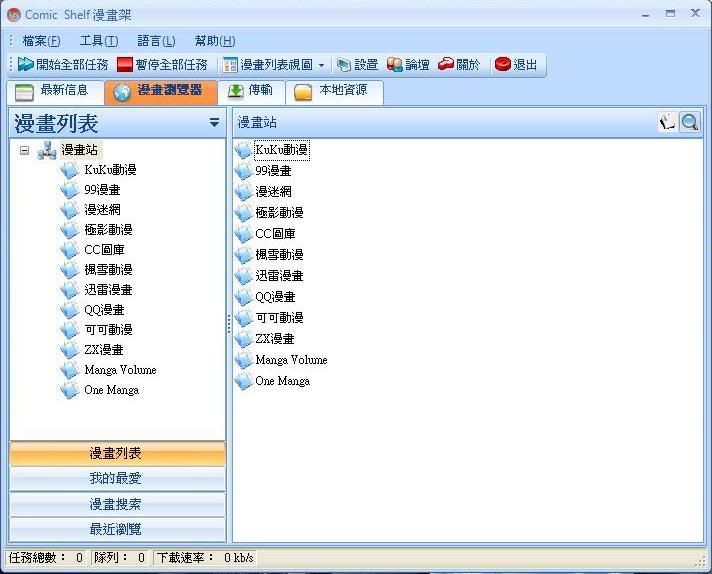Click the splitter handle between the panels

click(229, 322)
